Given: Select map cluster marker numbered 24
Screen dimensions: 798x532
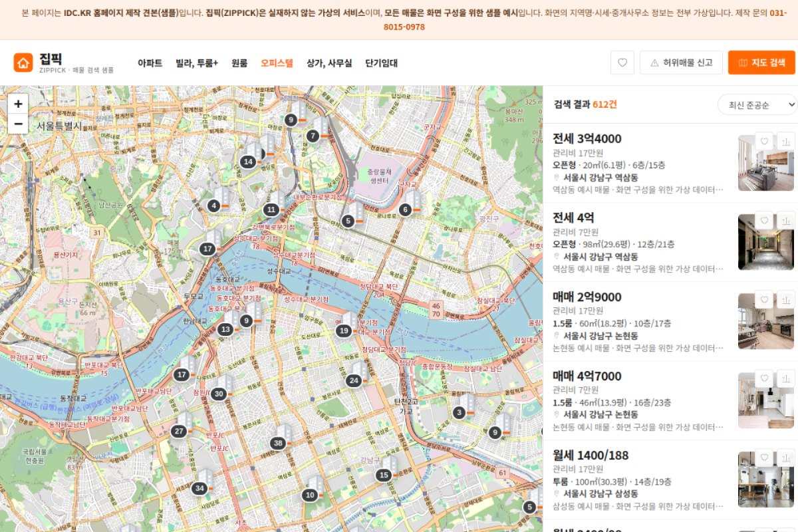Looking at the screenshot, I should click(x=354, y=381).
